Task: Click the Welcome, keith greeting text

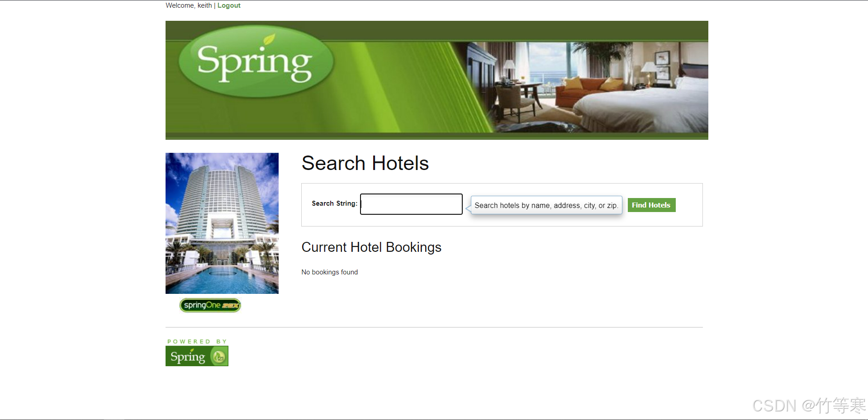Action: tap(189, 5)
